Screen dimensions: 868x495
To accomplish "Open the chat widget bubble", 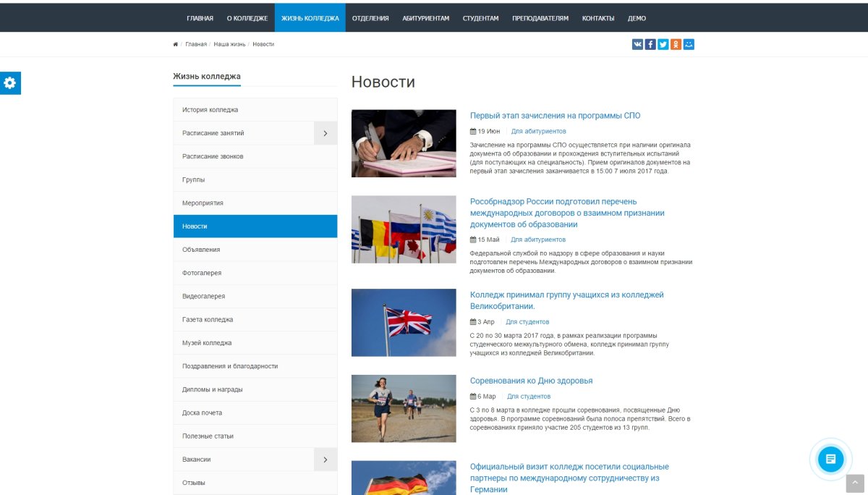I will [830, 459].
